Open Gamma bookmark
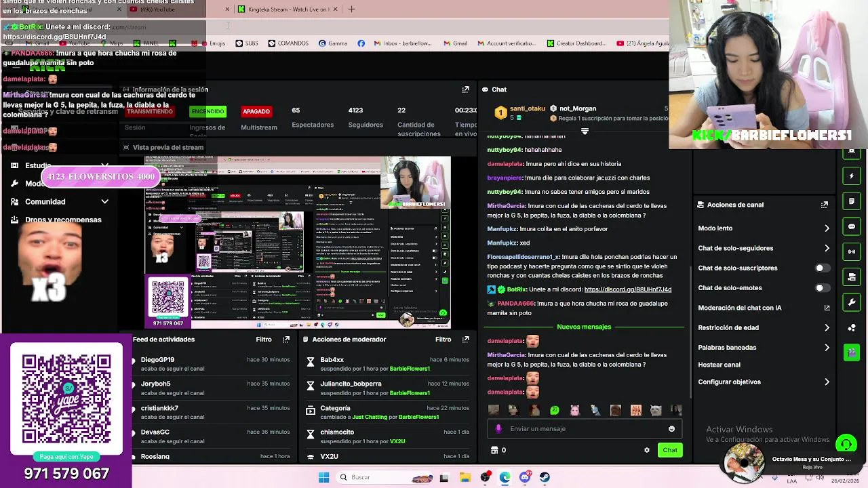Image resolution: width=868 pixels, height=488 pixels. click(333, 43)
